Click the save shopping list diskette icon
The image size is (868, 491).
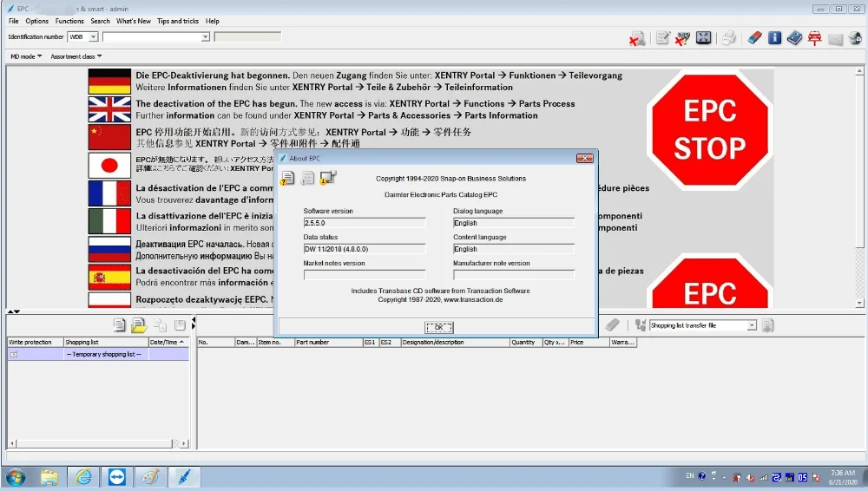point(180,325)
